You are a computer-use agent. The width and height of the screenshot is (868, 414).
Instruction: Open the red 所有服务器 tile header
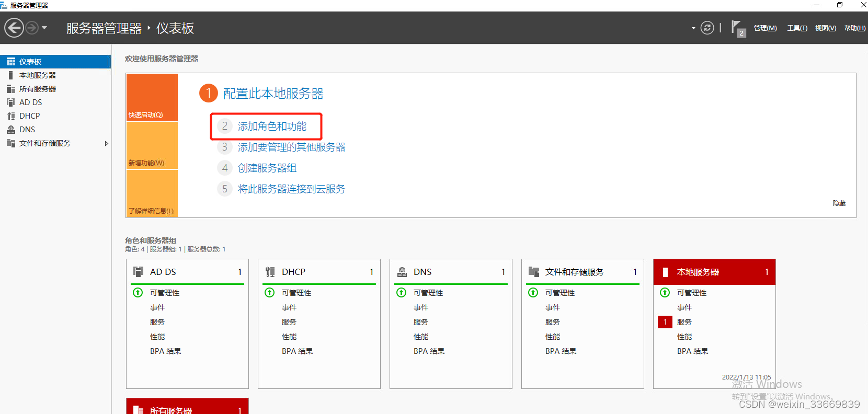tap(187, 407)
